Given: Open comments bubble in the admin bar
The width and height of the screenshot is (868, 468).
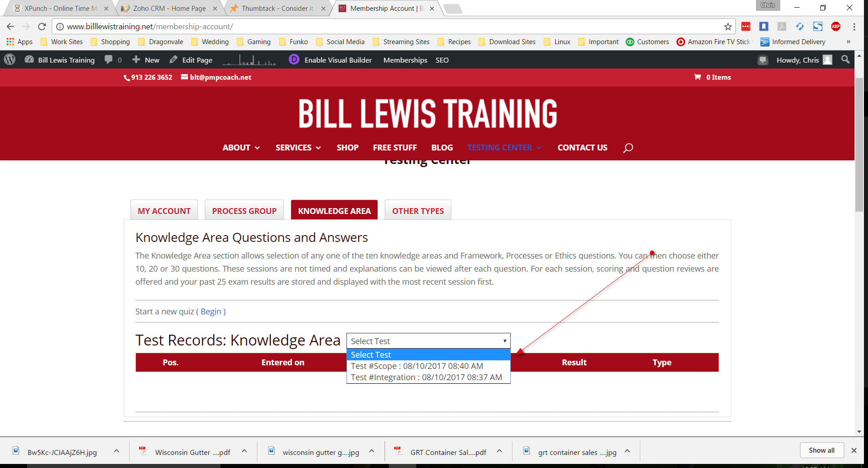Looking at the screenshot, I should pos(113,60).
